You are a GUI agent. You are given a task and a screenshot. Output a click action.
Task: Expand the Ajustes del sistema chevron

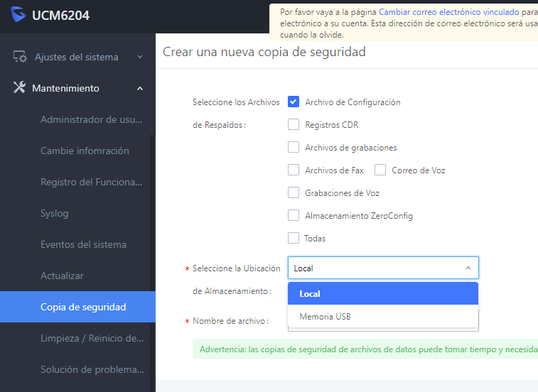click(x=140, y=57)
